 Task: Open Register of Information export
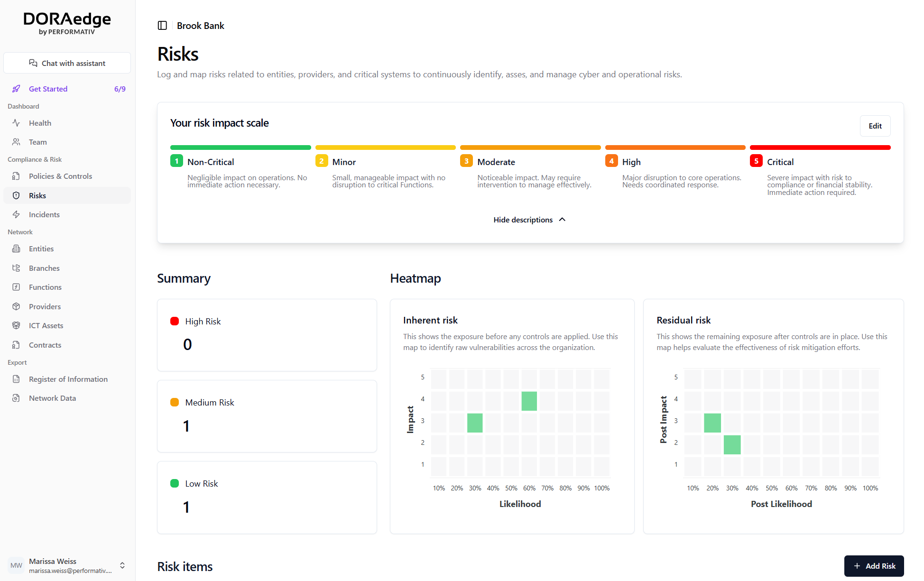[x=68, y=379]
